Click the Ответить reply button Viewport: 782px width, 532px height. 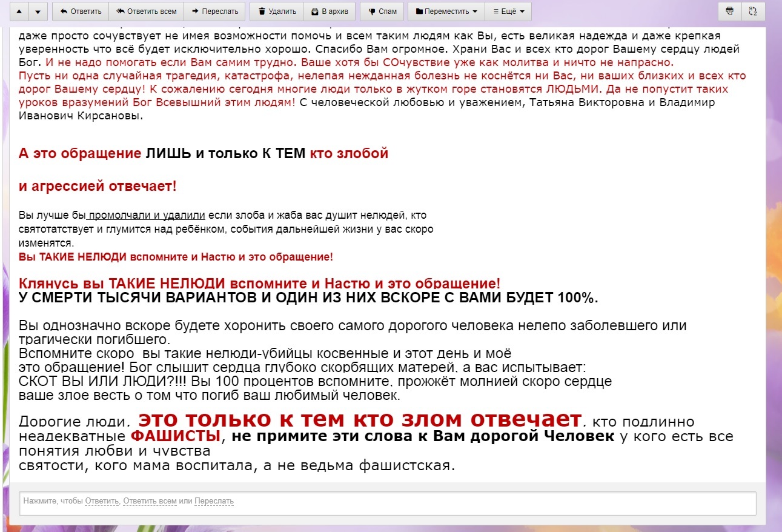pos(81,12)
